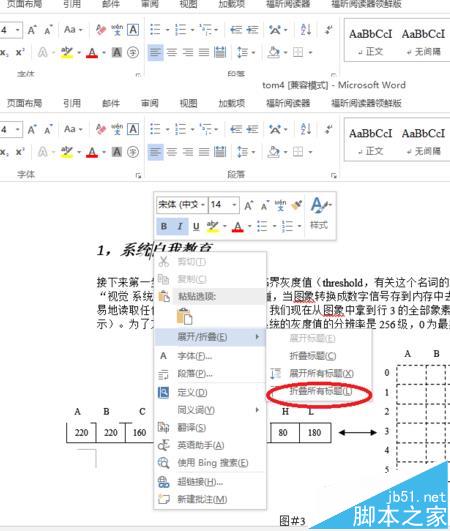Click Distributed alignment in ribbon below tom4 title
The image size is (450, 531).
pyautogui.click(x=220, y=152)
